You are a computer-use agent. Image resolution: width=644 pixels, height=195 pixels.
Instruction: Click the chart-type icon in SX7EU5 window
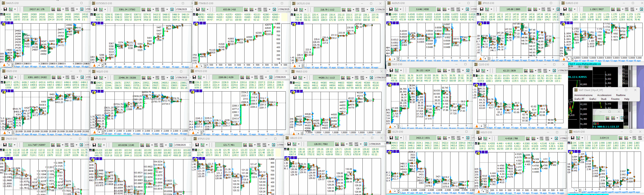tap(301, 9)
